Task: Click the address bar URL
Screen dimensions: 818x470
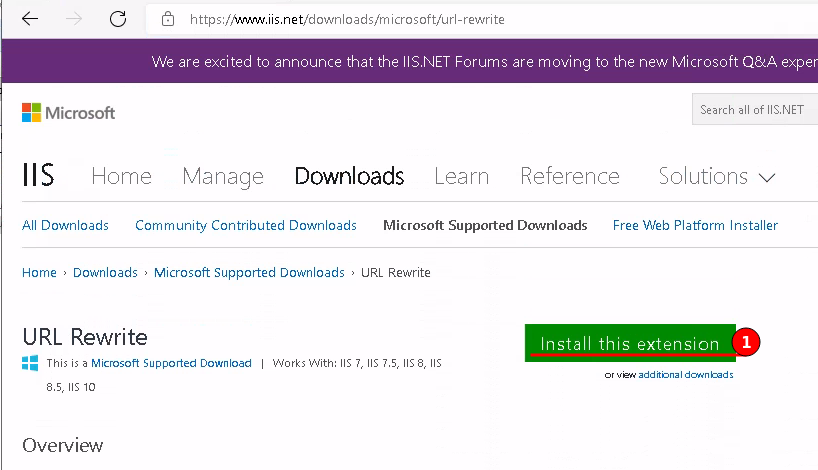Action: [x=347, y=19]
